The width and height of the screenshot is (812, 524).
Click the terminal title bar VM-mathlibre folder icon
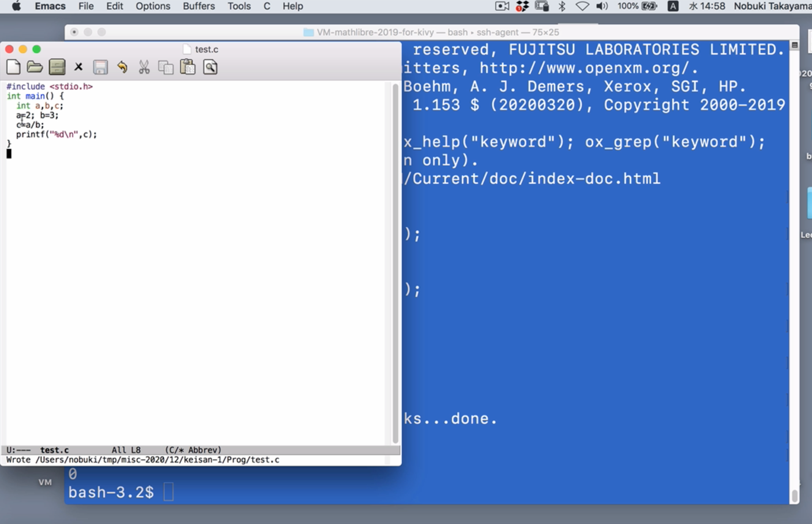click(308, 32)
